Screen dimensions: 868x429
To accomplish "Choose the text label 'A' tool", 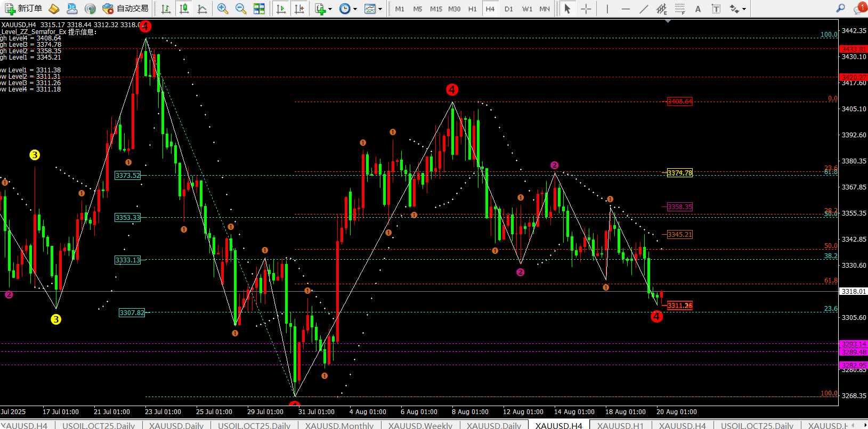I will [x=698, y=9].
